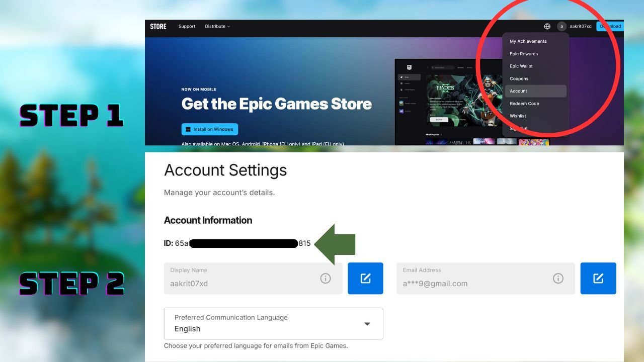Click the info icon in the Email Address field

point(558,278)
